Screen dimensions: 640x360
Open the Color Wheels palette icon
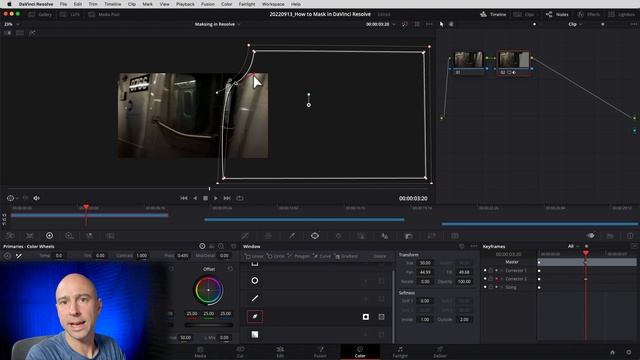(49, 236)
